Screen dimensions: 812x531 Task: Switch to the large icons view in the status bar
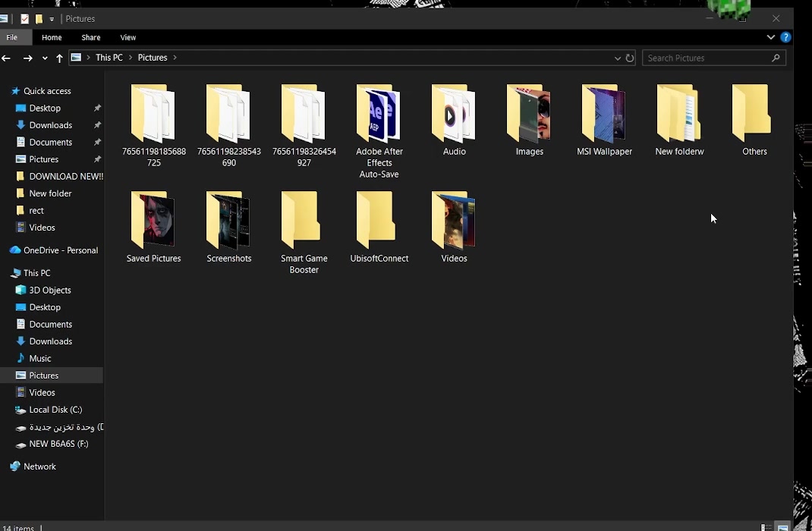coord(783,527)
